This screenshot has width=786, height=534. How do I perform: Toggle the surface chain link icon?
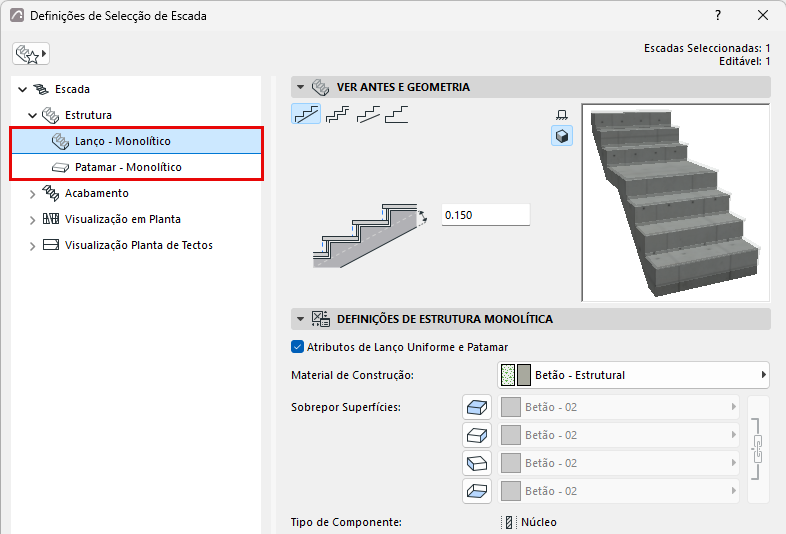click(757, 449)
